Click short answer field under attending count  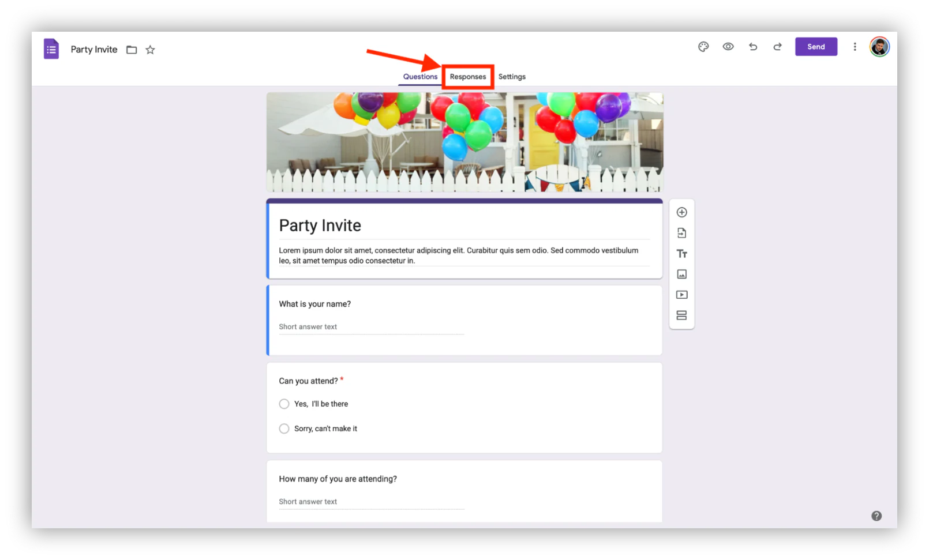pyautogui.click(x=372, y=502)
